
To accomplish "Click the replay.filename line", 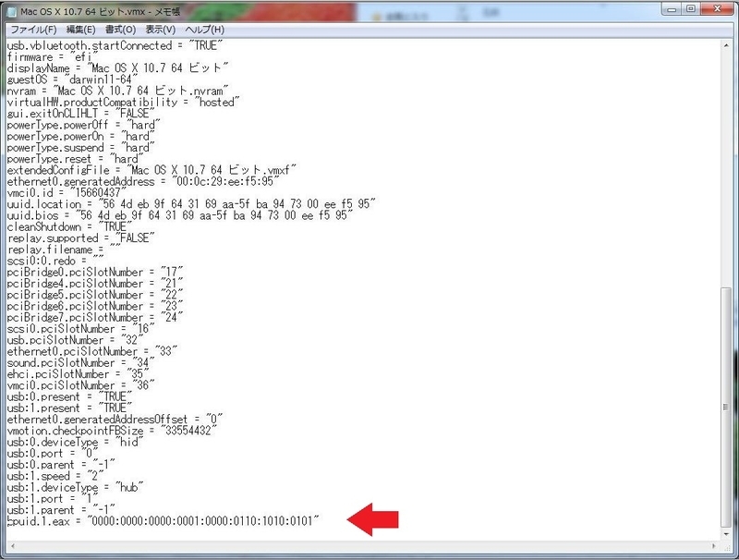I will click(x=64, y=250).
